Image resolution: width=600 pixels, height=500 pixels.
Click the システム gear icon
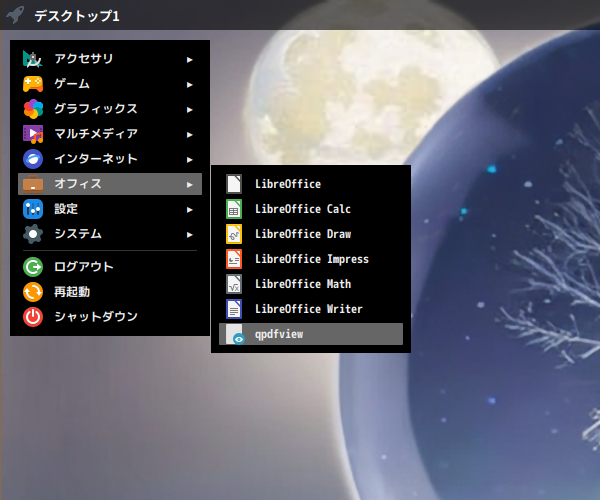pos(33,234)
